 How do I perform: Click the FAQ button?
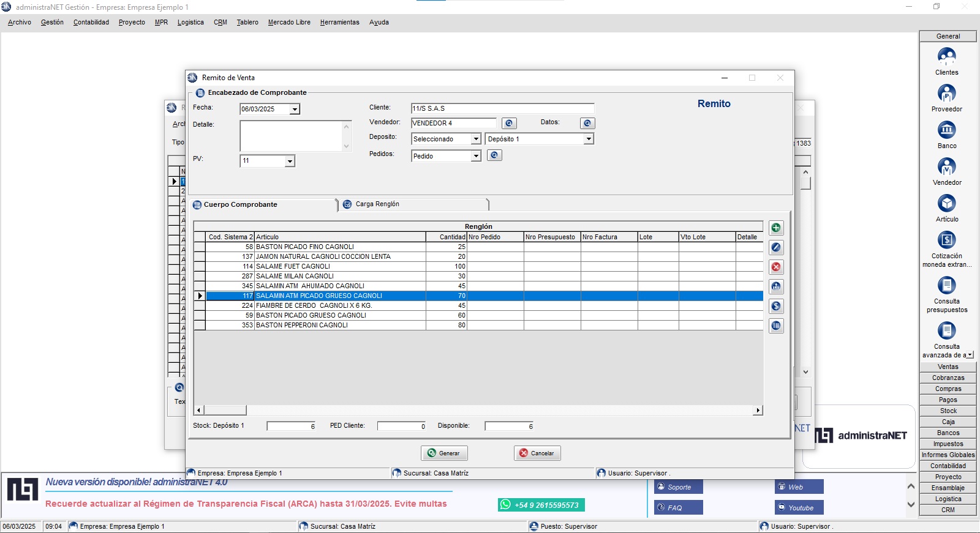click(679, 507)
